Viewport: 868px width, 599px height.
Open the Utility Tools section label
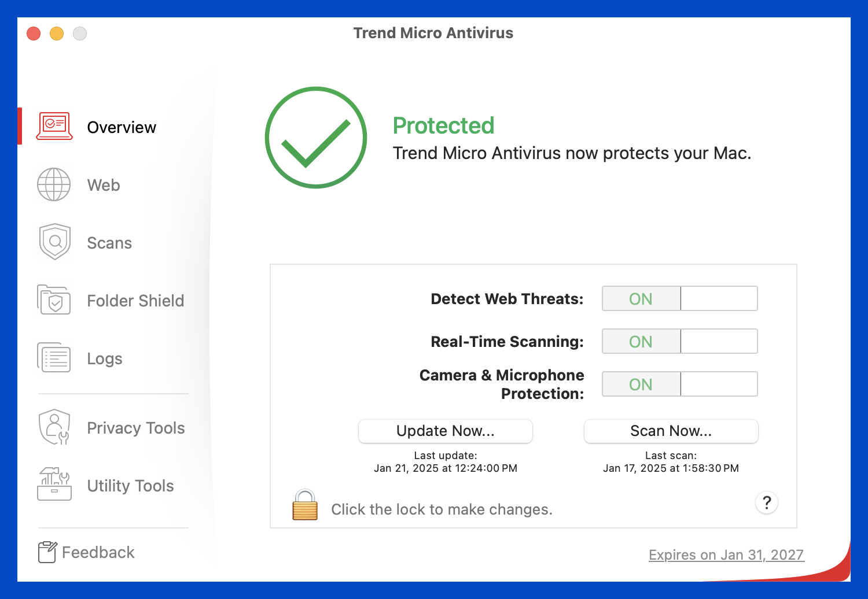(130, 486)
